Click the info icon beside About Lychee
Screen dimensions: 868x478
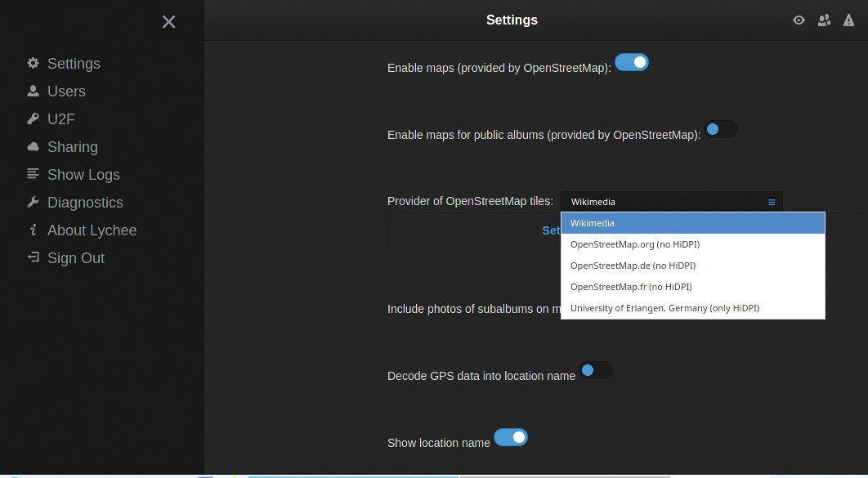point(34,230)
